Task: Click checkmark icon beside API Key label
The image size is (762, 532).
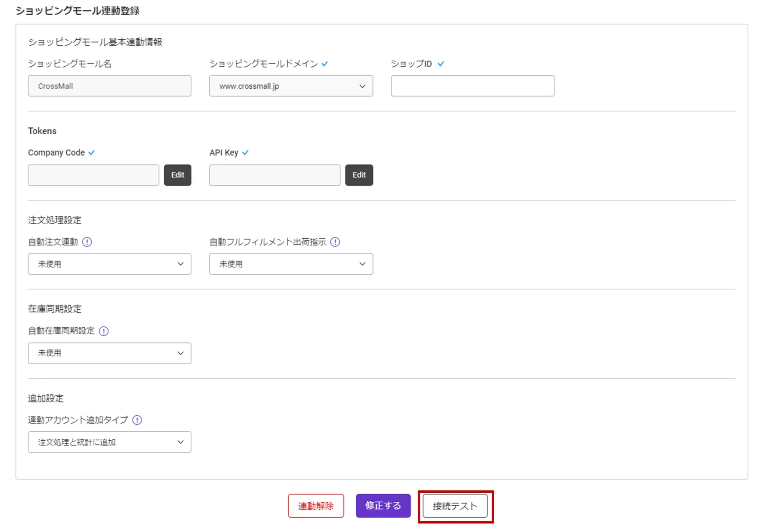Action: [245, 153]
